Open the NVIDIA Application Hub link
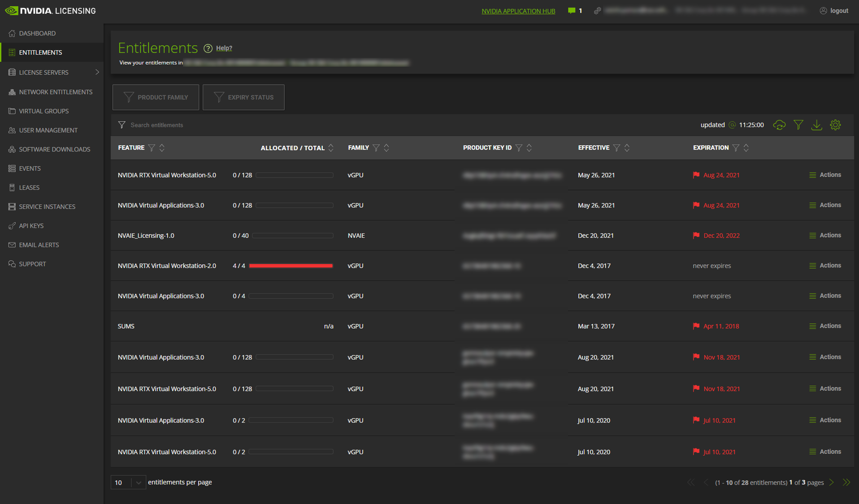 (518, 11)
